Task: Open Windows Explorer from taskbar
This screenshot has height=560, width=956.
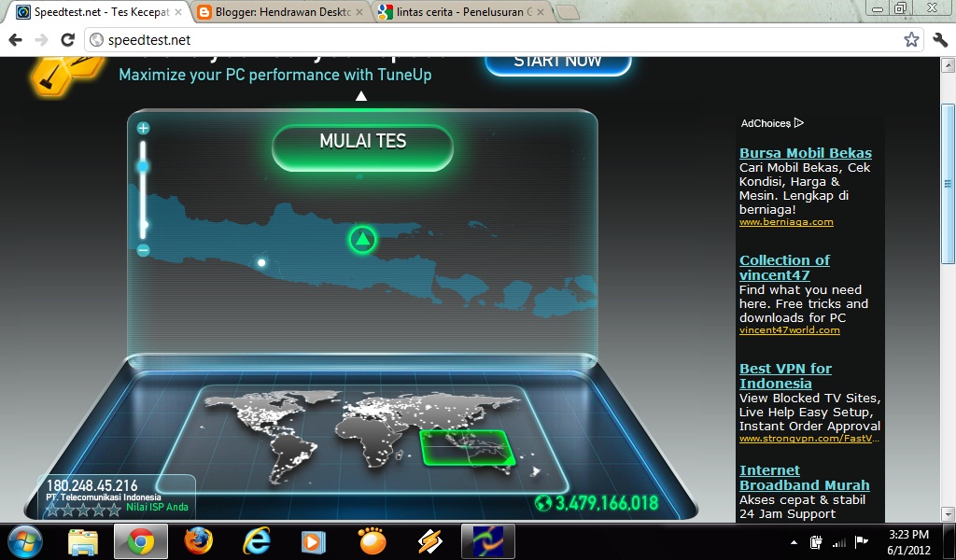Action: [x=83, y=541]
